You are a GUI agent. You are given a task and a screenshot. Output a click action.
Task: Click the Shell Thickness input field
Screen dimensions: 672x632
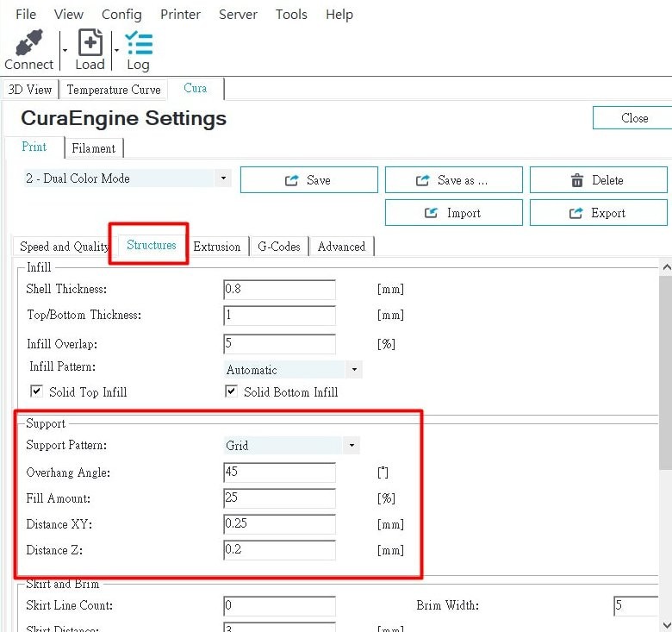[279, 290]
